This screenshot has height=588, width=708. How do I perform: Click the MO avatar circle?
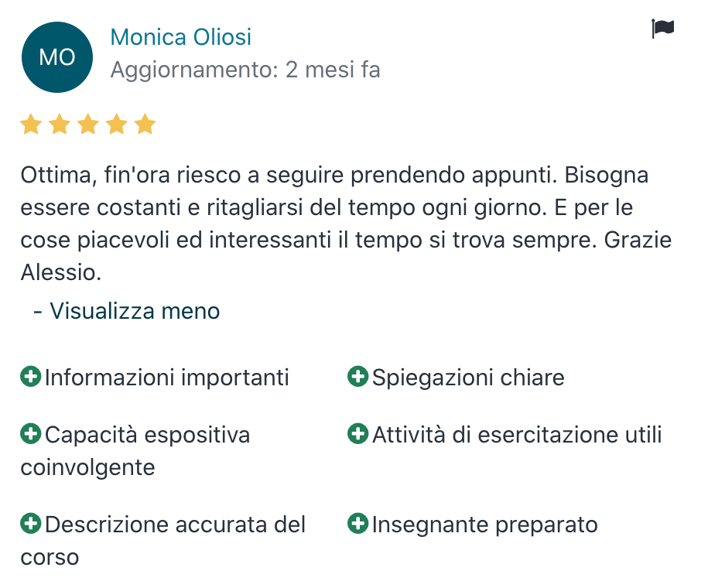(57, 57)
